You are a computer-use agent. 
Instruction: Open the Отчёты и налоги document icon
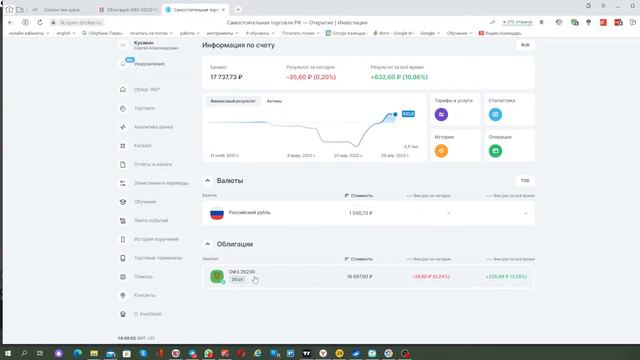(123, 164)
